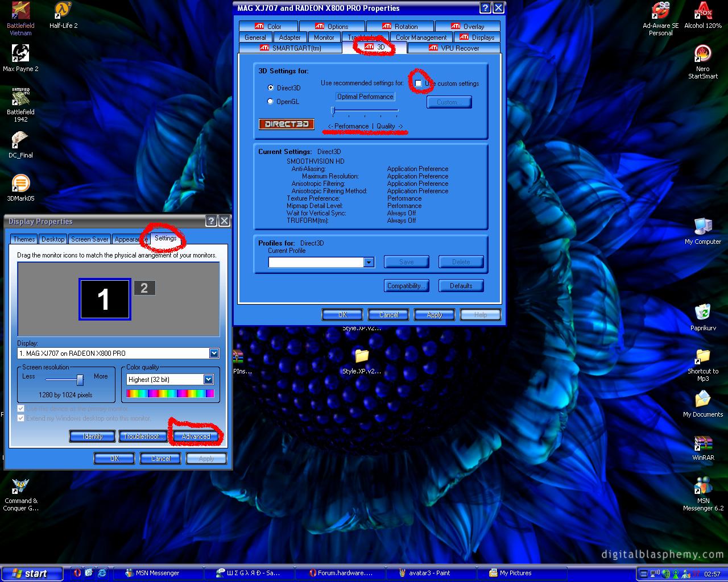Screen dimensions: 728x582
Task: Click the Internet Explorer quick launch icon
Action: click(102, 573)
